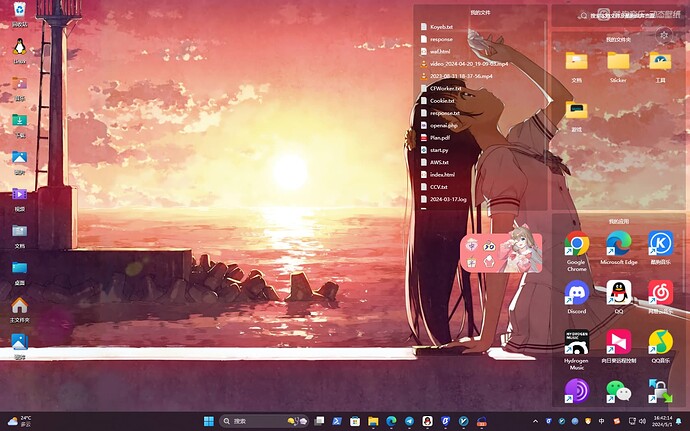
Task: Open the video_2024-04-20 mp4 file
Action: pyautogui.click(x=464, y=64)
